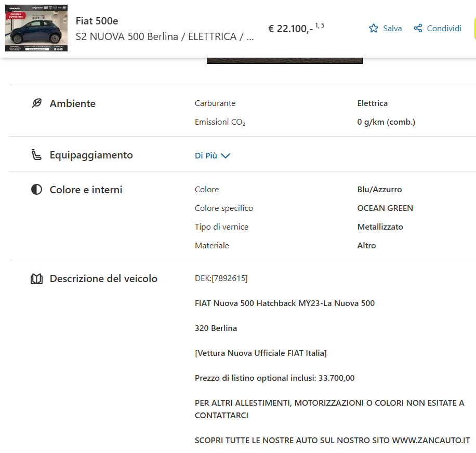The width and height of the screenshot is (476, 453).
Task: Select the Equipaggiamento section heading
Action: [91, 155]
